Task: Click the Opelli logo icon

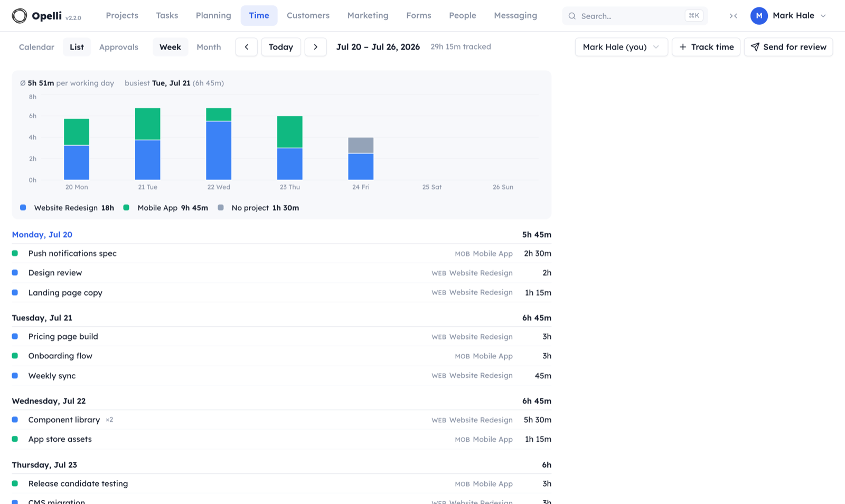Action: tap(20, 16)
